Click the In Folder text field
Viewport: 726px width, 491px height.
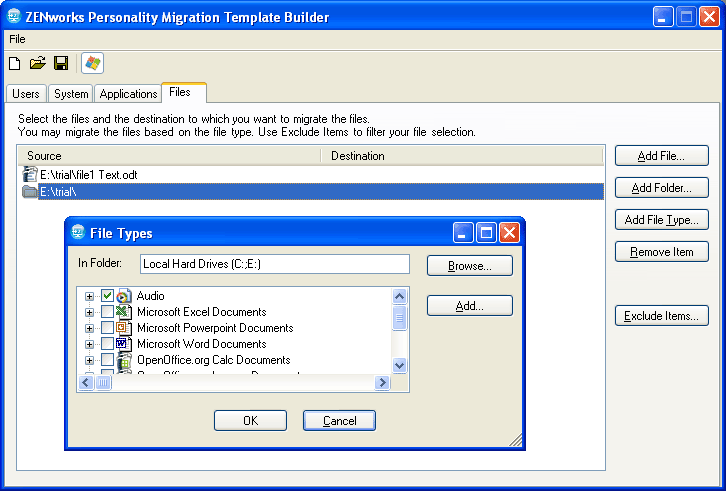point(273,264)
